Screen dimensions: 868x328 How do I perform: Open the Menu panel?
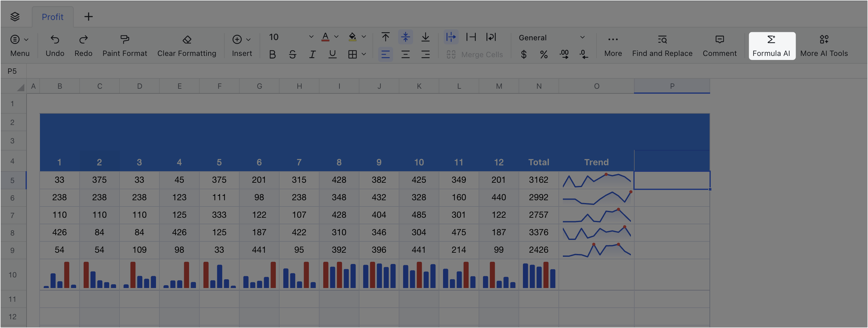(19, 45)
